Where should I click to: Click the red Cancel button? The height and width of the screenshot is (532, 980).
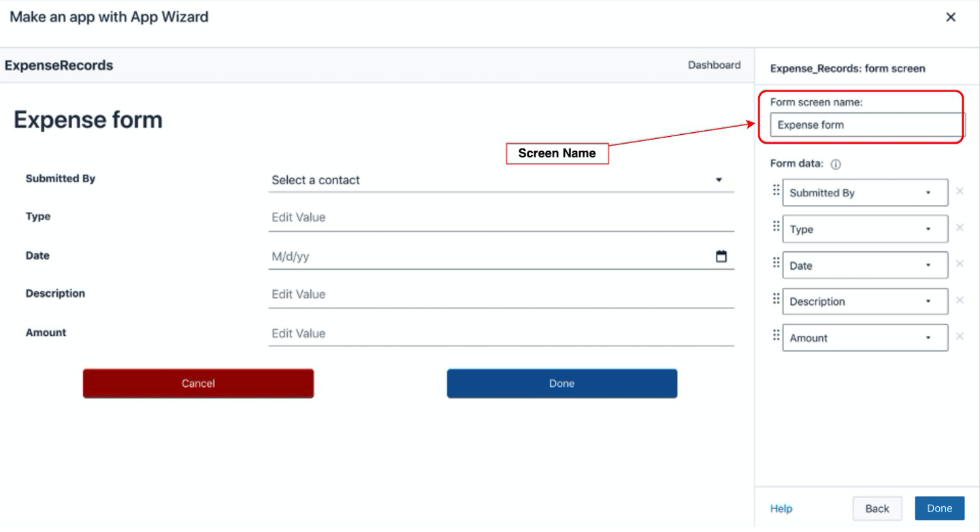click(x=198, y=384)
